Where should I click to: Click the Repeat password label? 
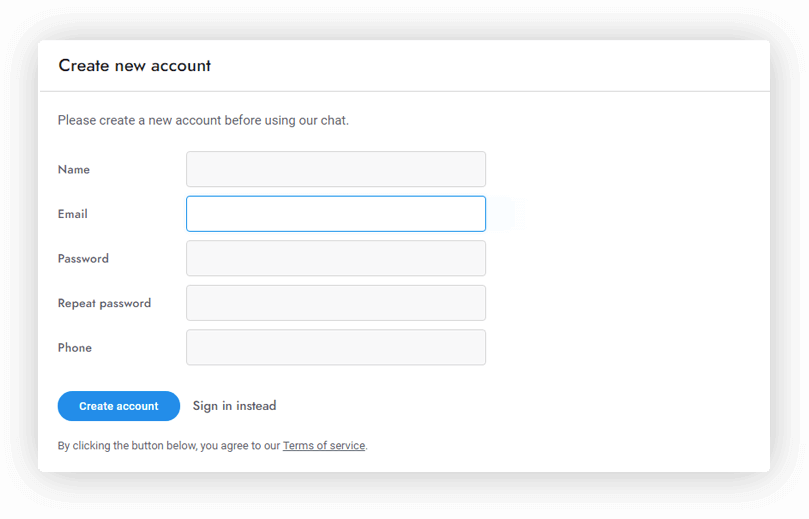pyautogui.click(x=104, y=303)
